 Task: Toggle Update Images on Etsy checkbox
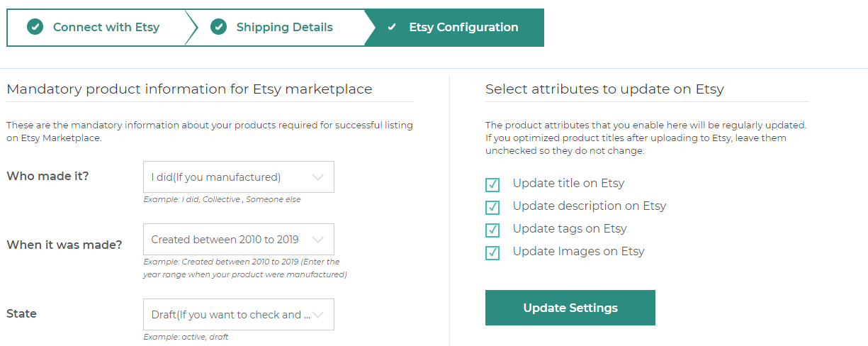coord(492,252)
